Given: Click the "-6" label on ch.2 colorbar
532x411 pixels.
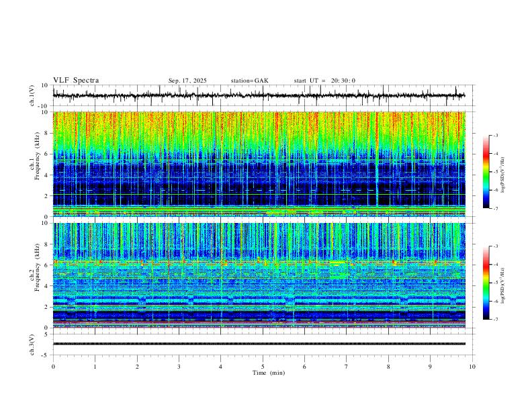Looking at the screenshot, I should click(495, 301).
